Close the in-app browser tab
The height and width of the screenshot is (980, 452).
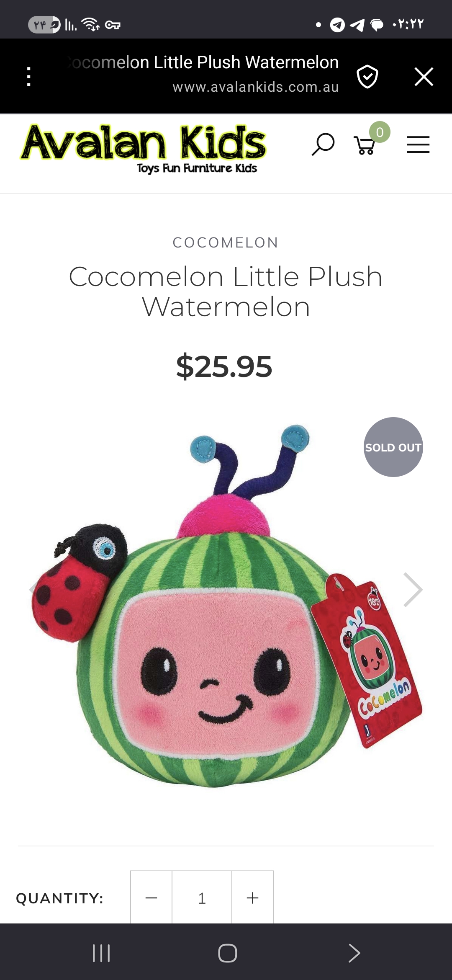click(424, 77)
